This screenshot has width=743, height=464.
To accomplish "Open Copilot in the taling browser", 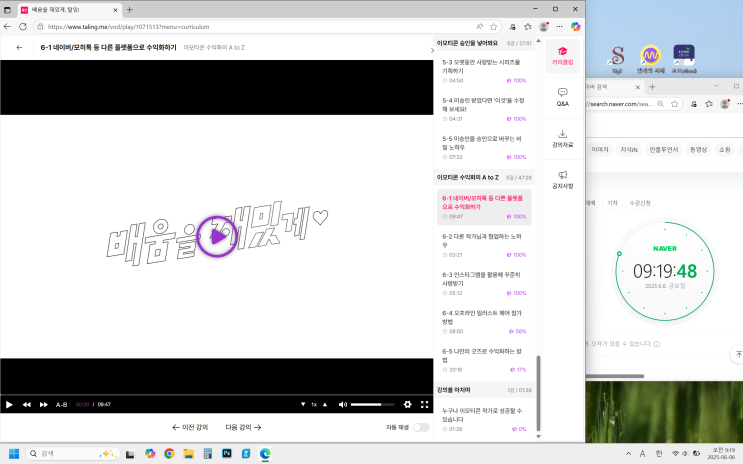I will click(575, 27).
